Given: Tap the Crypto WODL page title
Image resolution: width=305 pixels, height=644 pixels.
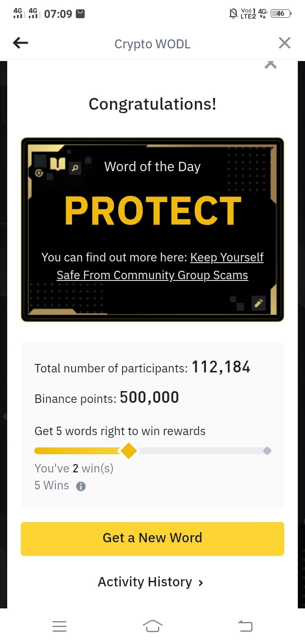Looking at the screenshot, I should tap(152, 44).
